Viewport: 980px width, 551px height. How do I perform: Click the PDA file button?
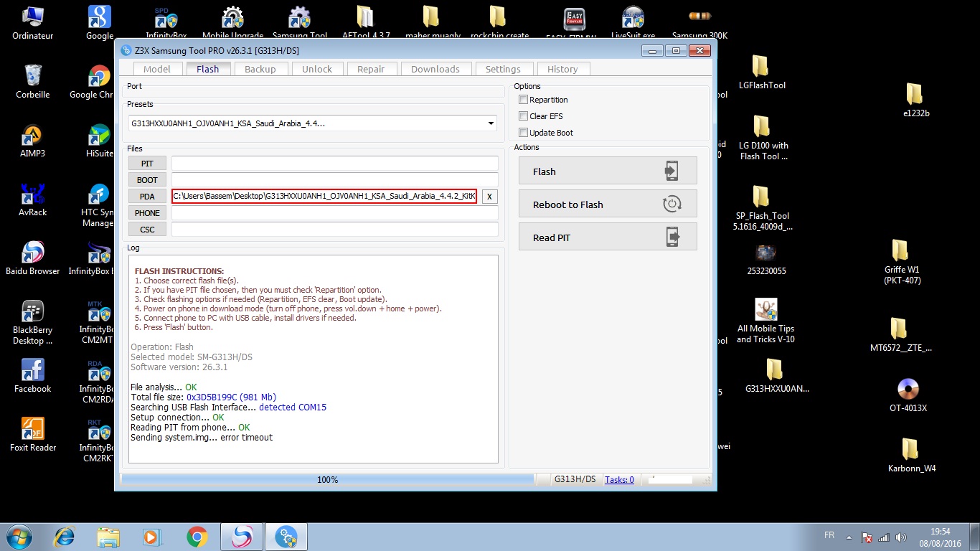click(x=147, y=197)
